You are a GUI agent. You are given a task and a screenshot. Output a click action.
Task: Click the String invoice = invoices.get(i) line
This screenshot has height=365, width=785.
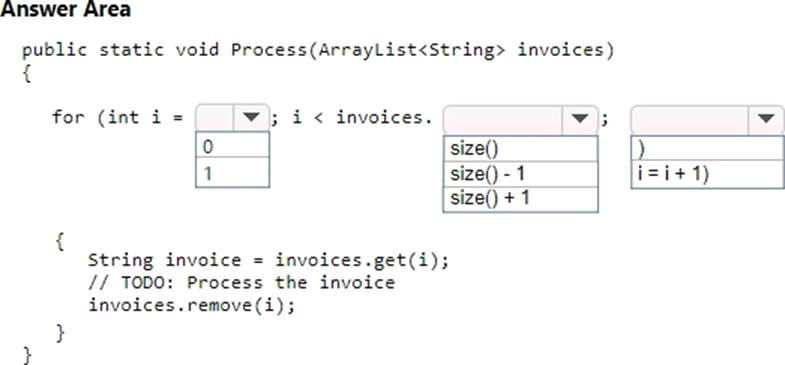point(269,260)
